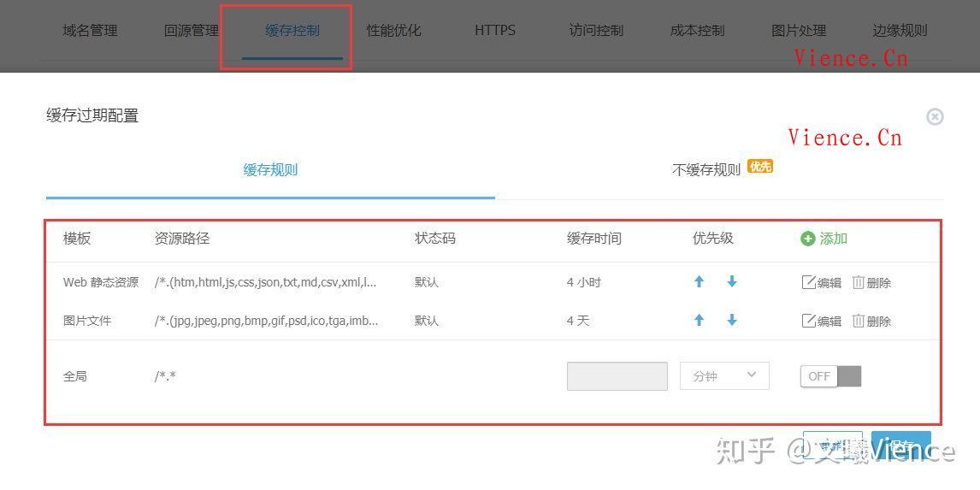Open the domain management tab
This screenshot has height=490, width=980.
pyautogui.click(x=90, y=30)
